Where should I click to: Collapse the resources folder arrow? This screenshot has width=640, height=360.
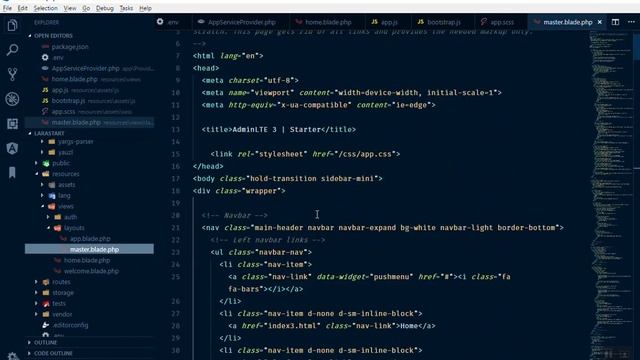point(36,174)
